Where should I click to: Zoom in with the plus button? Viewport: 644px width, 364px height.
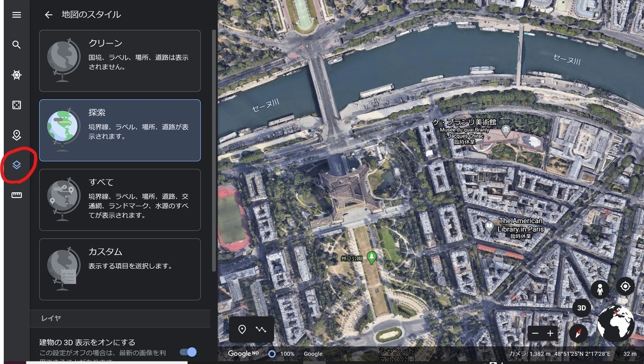click(x=550, y=333)
